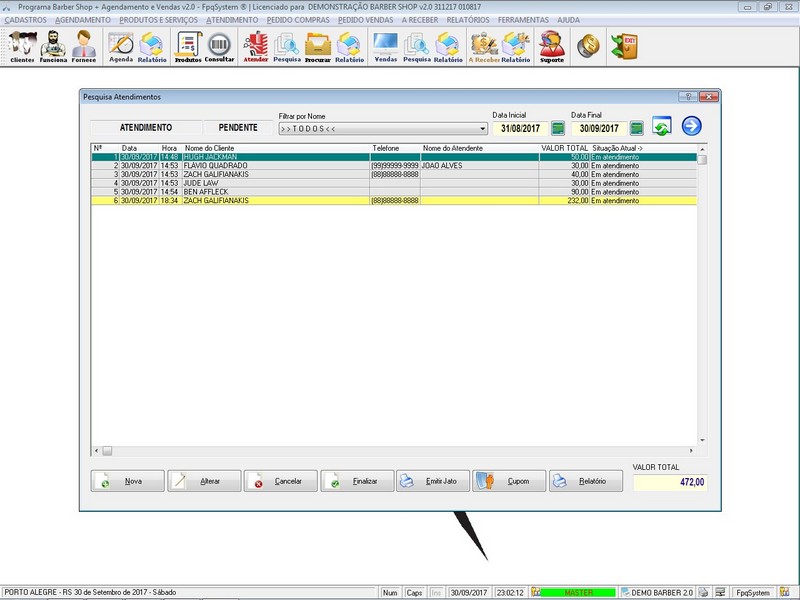800x600 pixels.
Task: Select ZACH GALIFIANAKIS row at 14:53
Action: [x=394, y=174]
